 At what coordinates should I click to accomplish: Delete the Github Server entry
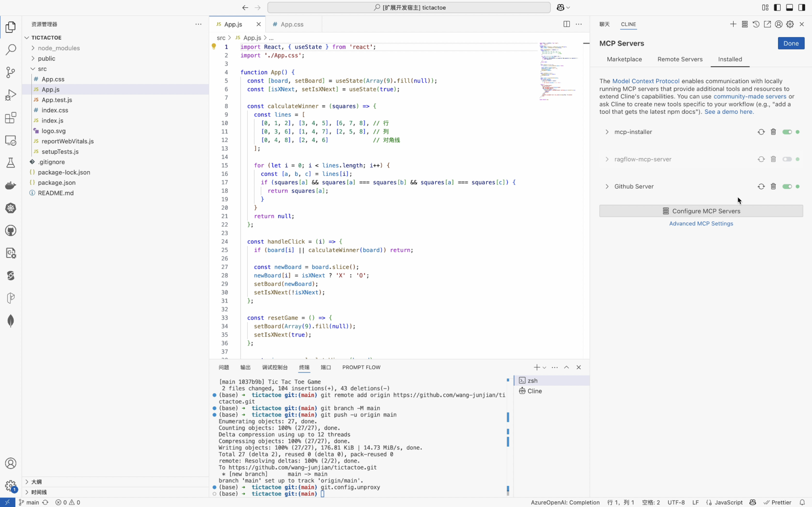773,186
